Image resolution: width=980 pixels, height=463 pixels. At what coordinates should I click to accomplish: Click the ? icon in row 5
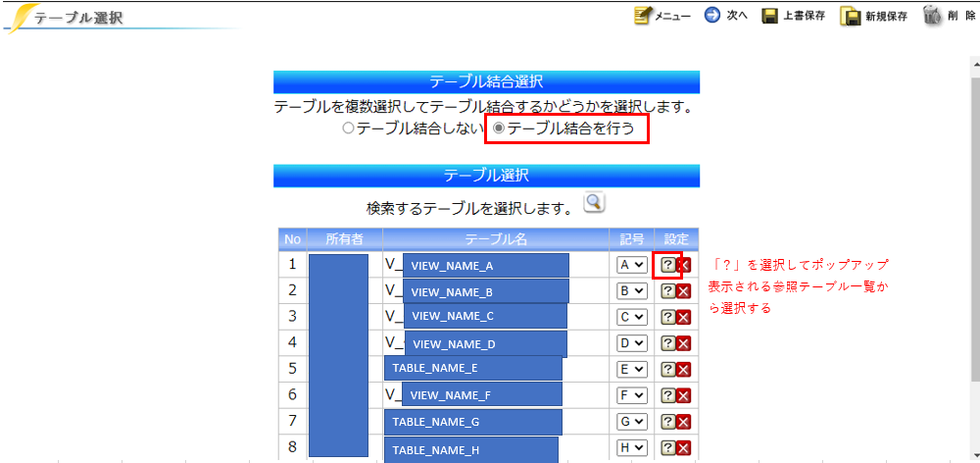[x=667, y=371]
